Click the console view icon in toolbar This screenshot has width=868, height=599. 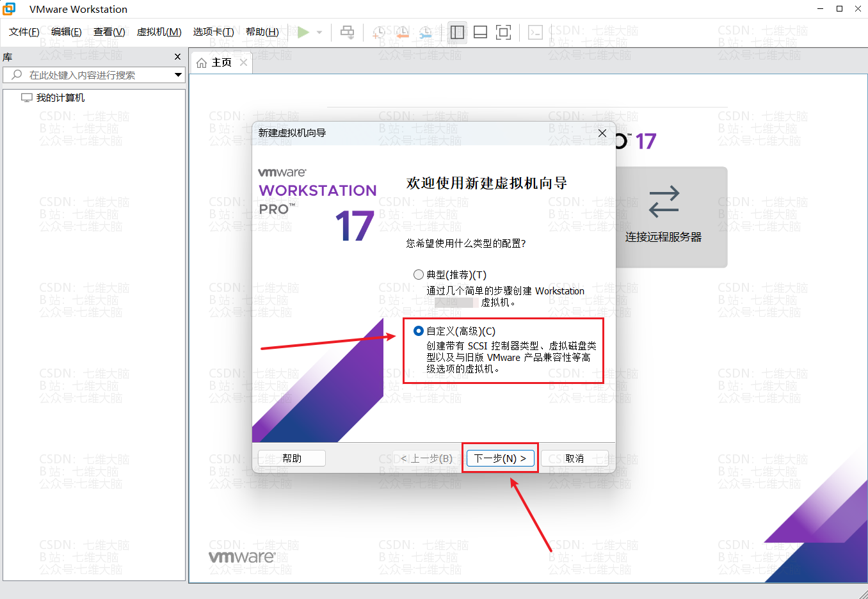[x=536, y=32]
